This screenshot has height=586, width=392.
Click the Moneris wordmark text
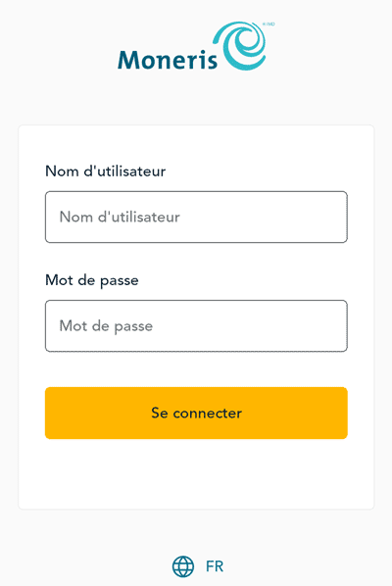[168, 60]
